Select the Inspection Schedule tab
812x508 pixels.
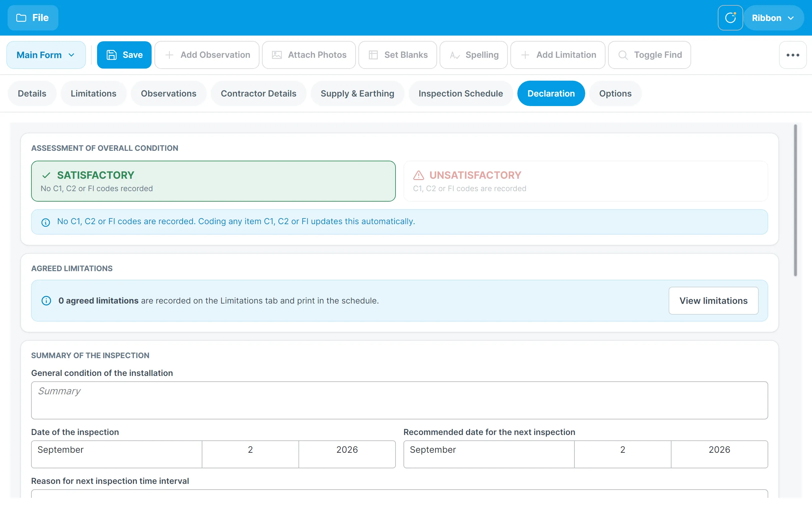(x=461, y=93)
